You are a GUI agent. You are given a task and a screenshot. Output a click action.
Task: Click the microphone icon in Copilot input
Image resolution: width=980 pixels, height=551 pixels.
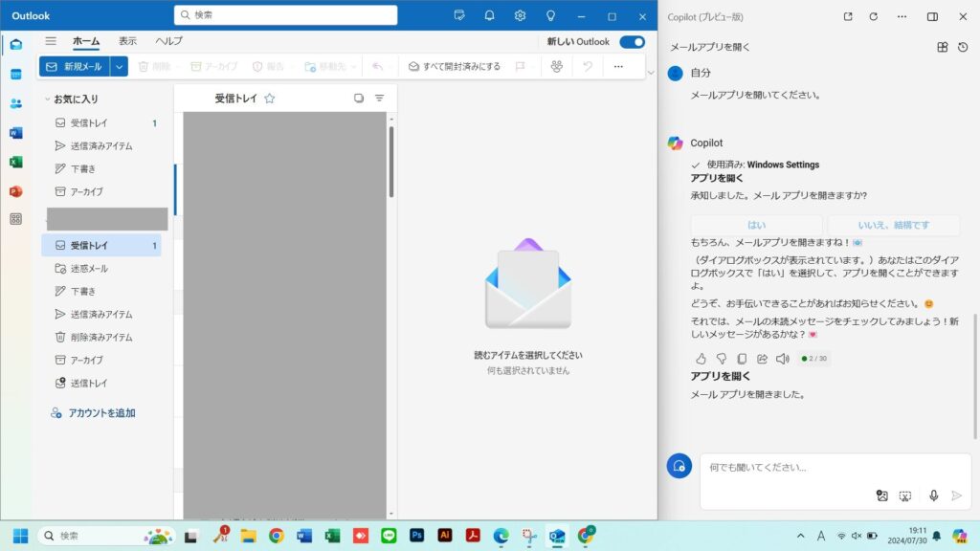pyautogui.click(x=933, y=496)
